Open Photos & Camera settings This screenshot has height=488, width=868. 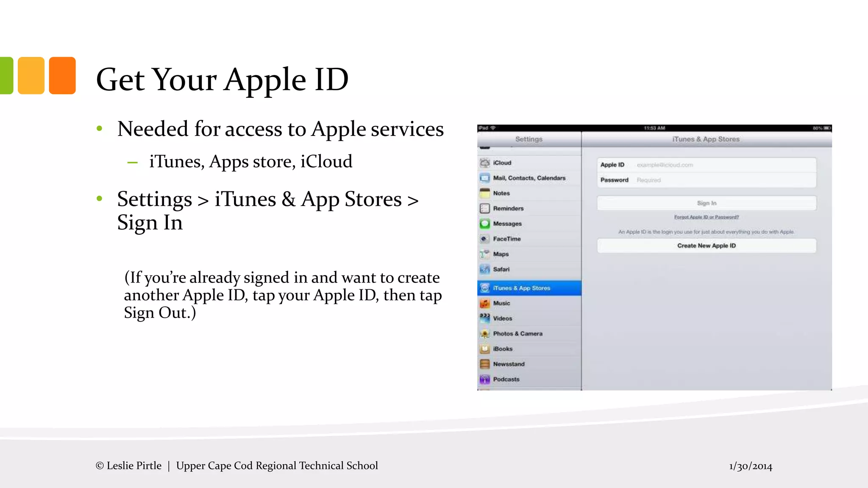pos(529,334)
